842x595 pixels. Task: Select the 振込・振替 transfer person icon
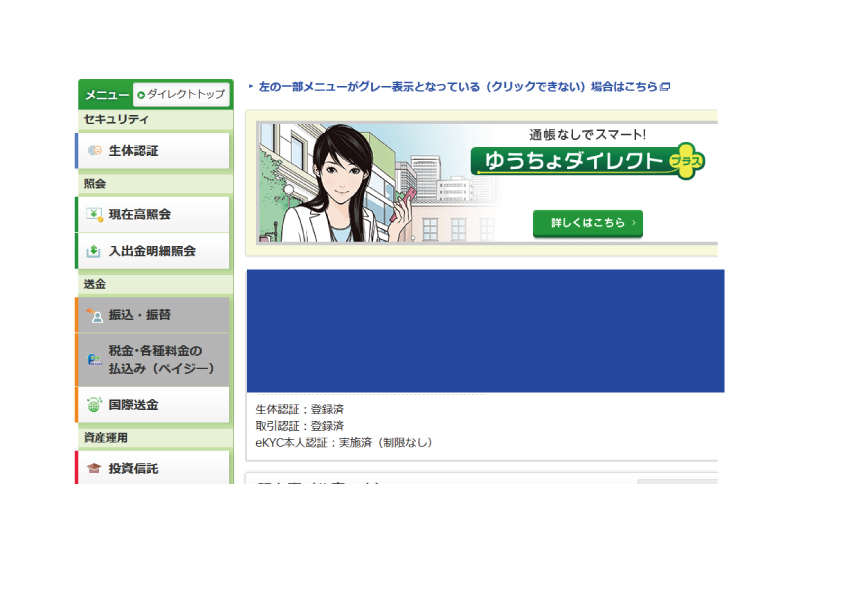tap(95, 315)
